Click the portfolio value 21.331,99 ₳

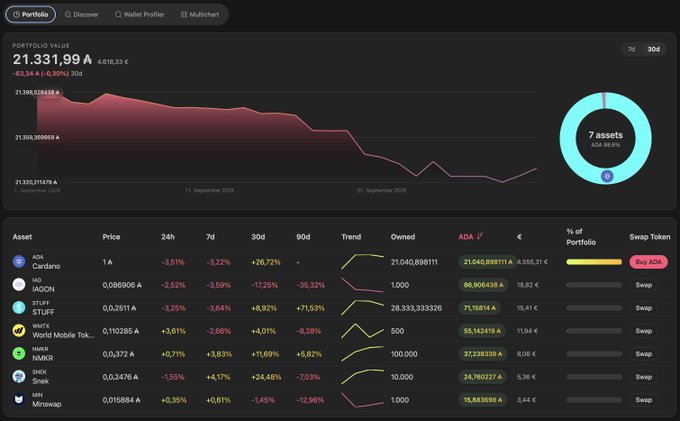click(52, 59)
